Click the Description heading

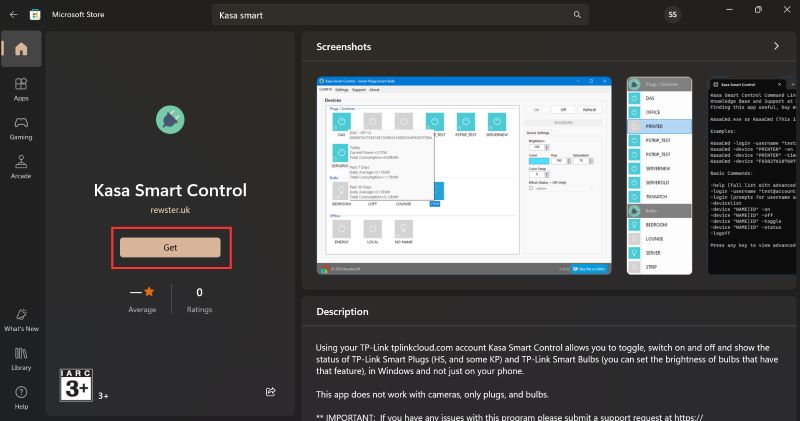pos(342,311)
